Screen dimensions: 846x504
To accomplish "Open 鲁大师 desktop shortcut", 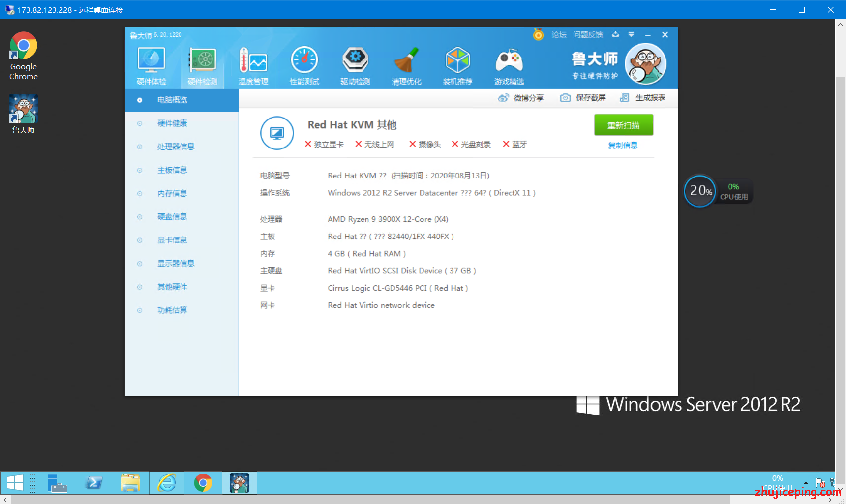I will 24,114.
